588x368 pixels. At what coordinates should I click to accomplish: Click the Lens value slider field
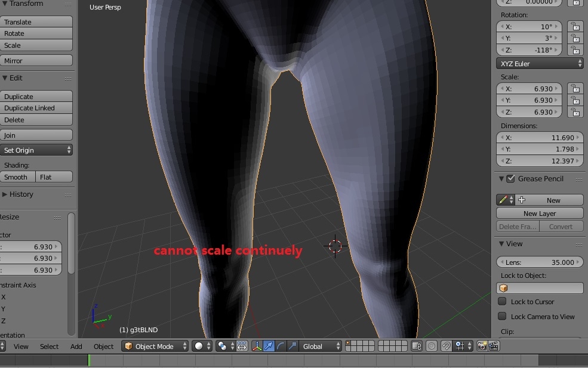click(x=540, y=262)
